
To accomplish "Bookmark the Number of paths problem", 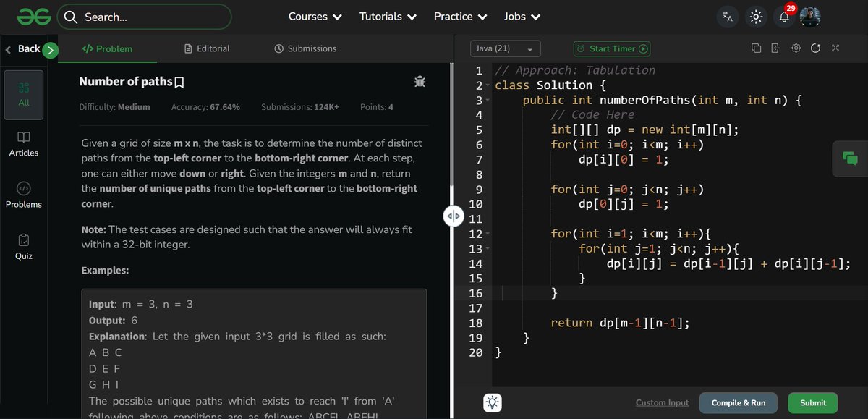I will pyautogui.click(x=179, y=81).
